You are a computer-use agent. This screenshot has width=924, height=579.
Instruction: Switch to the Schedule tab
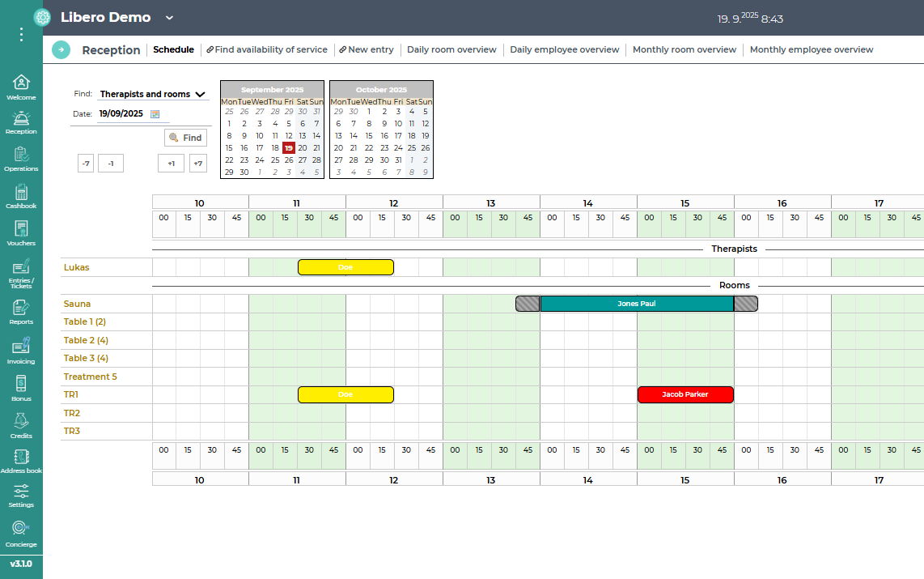[173, 49]
